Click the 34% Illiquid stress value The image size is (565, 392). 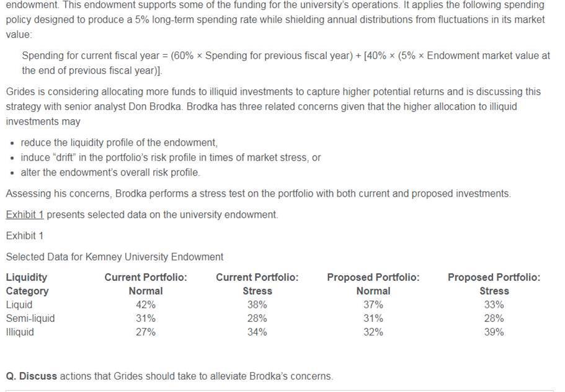click(x=257, y=332)
